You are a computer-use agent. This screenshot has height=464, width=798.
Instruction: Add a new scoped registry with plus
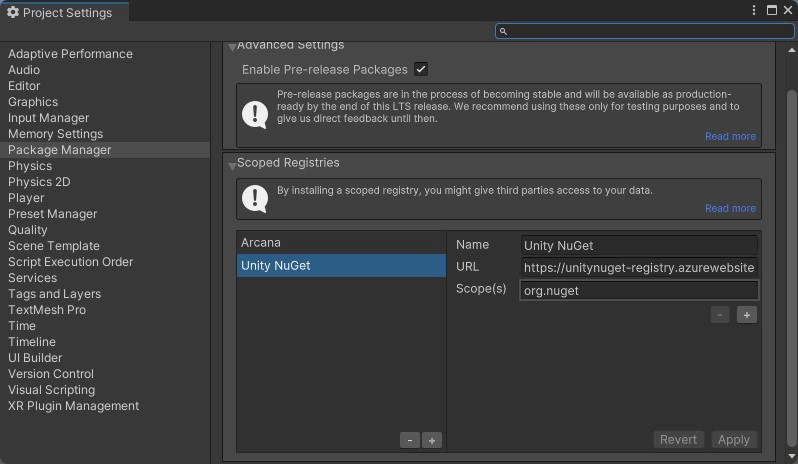tap(432, 440)
